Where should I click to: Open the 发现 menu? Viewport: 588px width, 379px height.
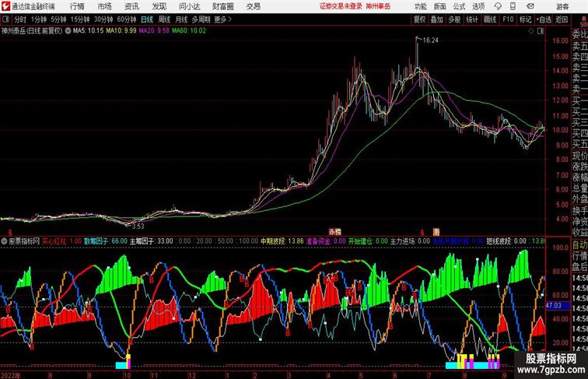pos(159,6)
